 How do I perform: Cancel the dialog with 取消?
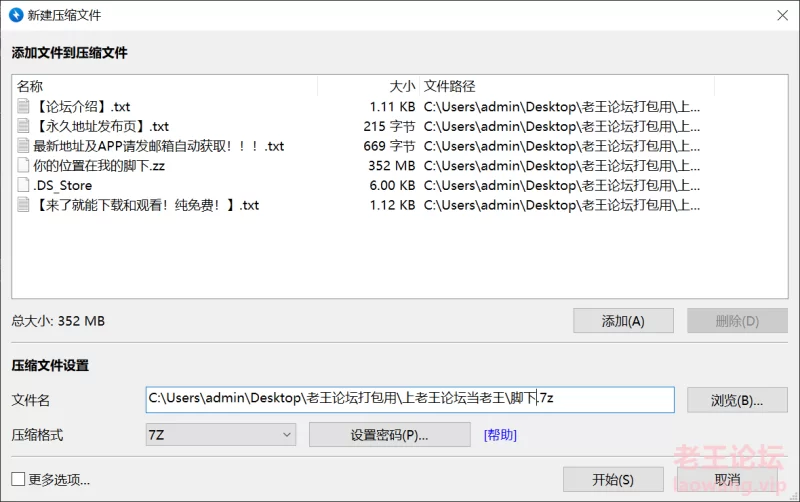click(x=728, y=480)
